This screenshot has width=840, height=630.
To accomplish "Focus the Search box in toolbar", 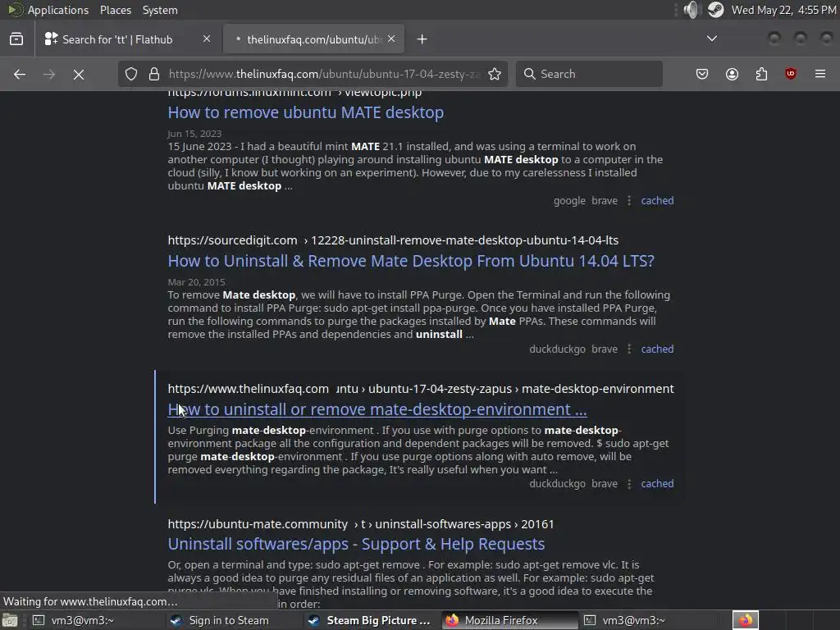I will [x=589, y=74].
